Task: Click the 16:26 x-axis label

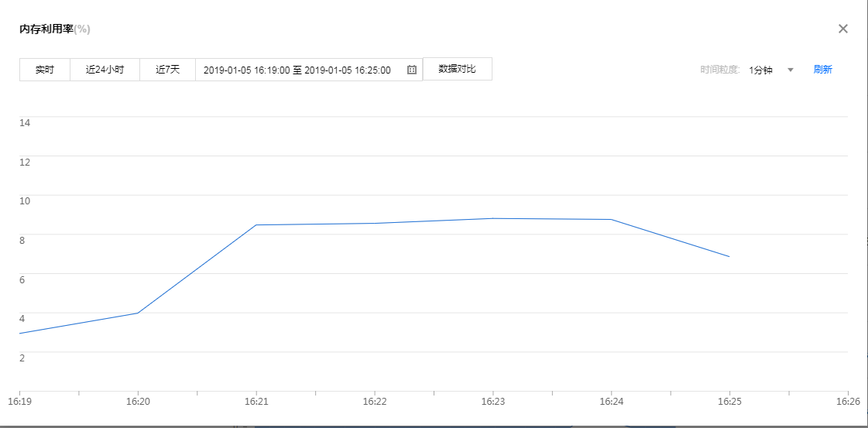Action: (x=849, y=402)
